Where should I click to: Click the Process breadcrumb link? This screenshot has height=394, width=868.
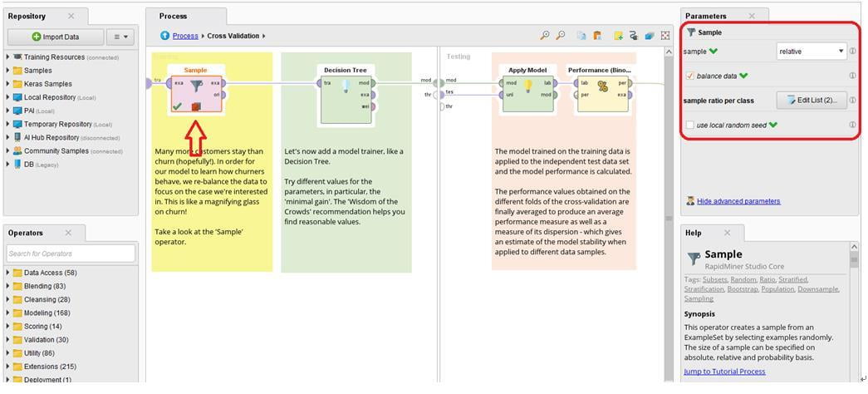click(185, 36)
